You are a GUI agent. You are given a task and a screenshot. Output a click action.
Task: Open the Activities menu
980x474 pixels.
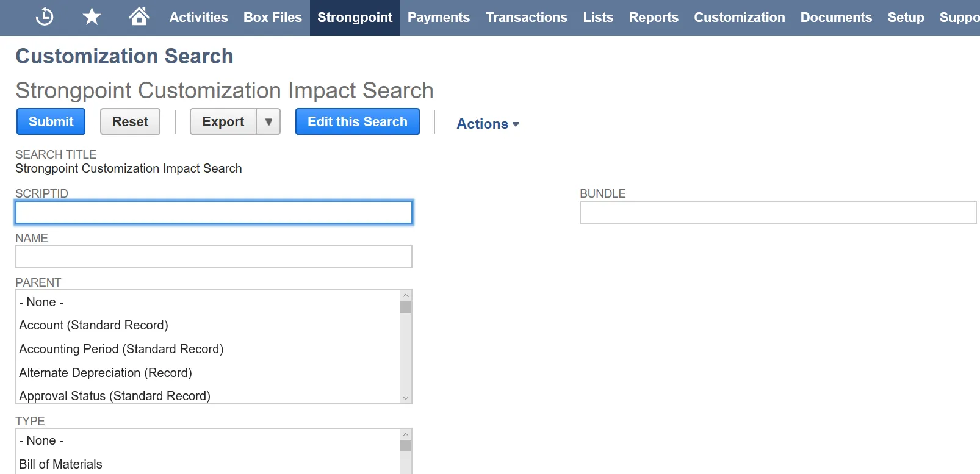click(198, 18)
